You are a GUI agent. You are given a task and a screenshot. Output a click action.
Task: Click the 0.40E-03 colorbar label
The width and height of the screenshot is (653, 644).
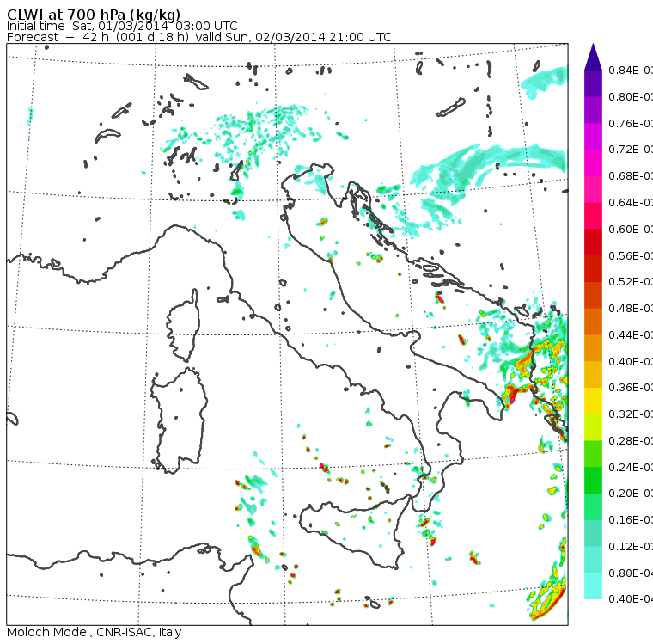point(631,361)
